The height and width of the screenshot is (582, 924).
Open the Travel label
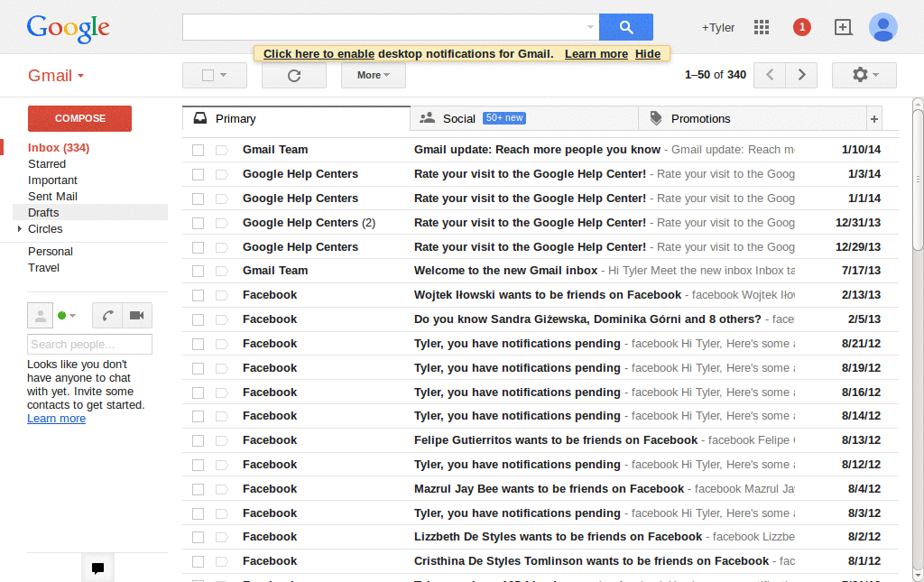tap(43, 268)
